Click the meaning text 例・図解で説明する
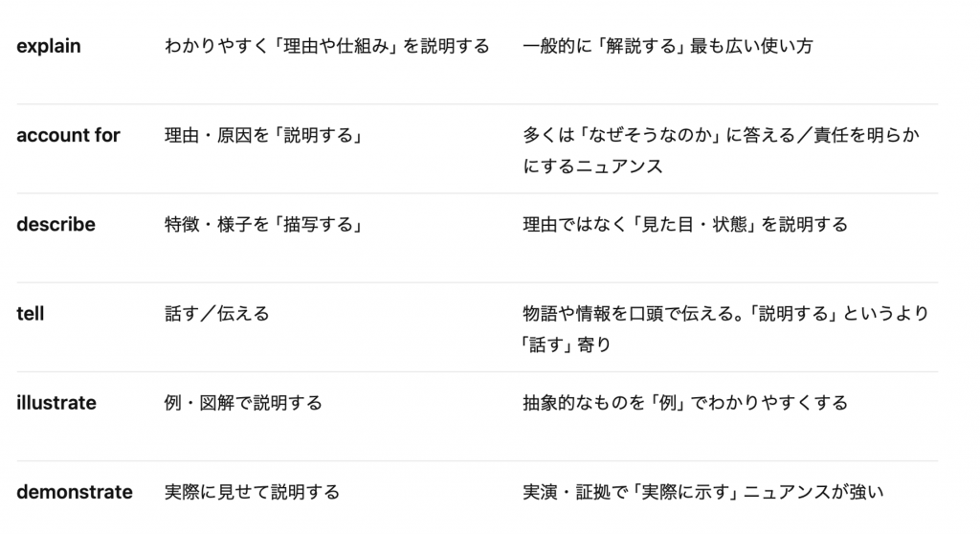The width and height of the screenshot is (980, 534). (x=243, y=403)
